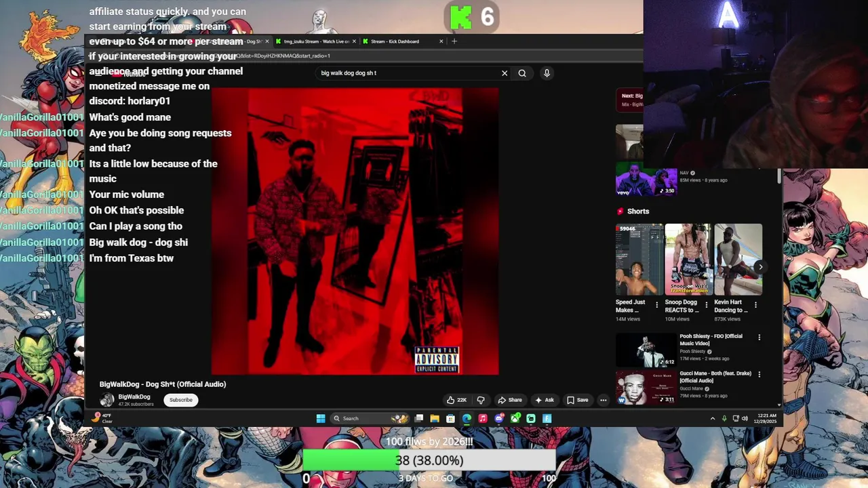
Task: Click the browser address bar URL
Action: (285, 56)
